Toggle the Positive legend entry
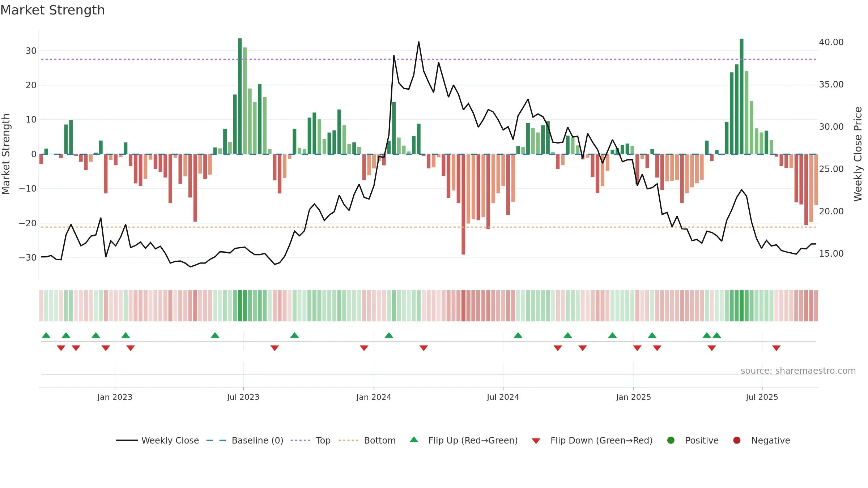868x488 pixels. [693, 440]
